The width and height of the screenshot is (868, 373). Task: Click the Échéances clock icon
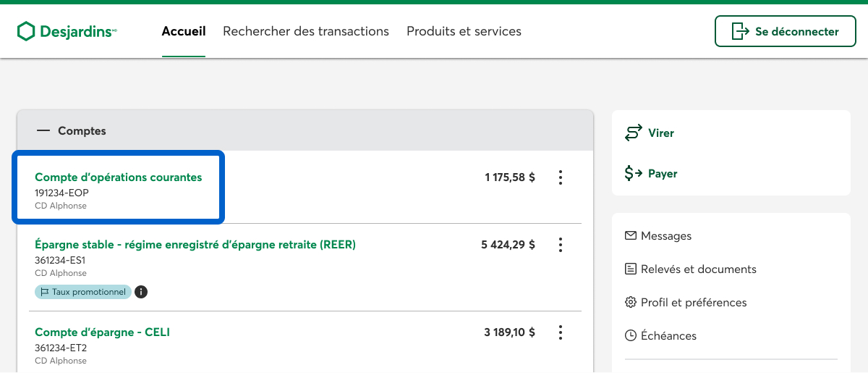coord(631,336)
